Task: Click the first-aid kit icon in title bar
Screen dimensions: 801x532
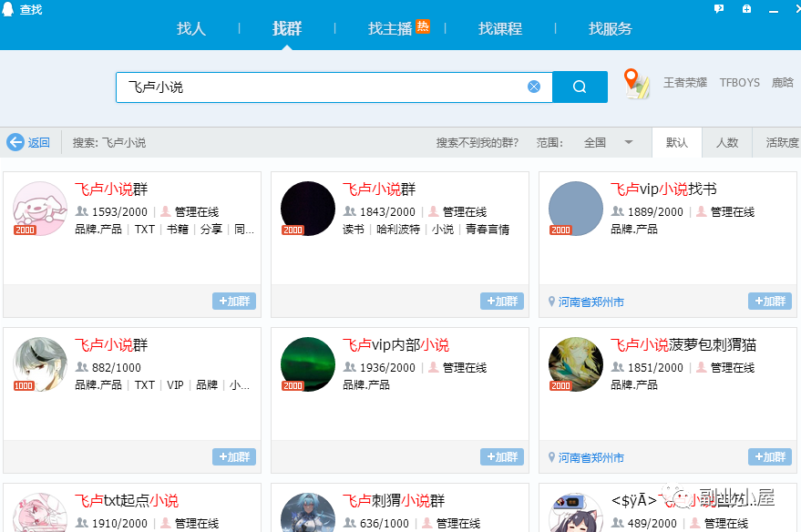Action: pos(747,8)
